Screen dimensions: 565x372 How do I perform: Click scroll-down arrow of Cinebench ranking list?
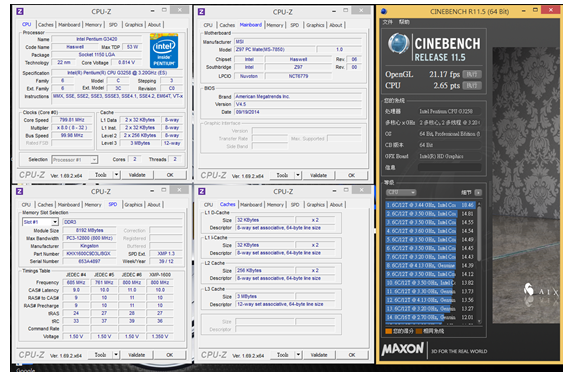pos(479,321)
